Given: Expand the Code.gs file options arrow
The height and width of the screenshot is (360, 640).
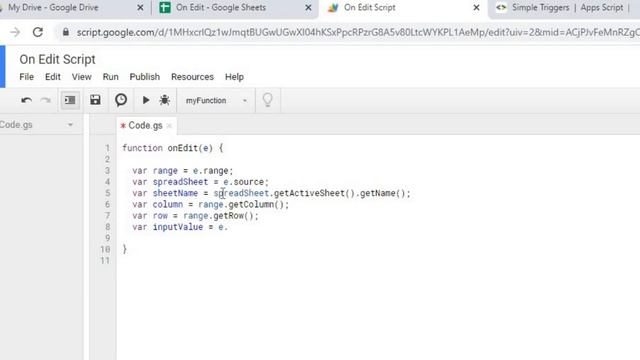Looking at the screenshot, I should click(x=70, y=125).
